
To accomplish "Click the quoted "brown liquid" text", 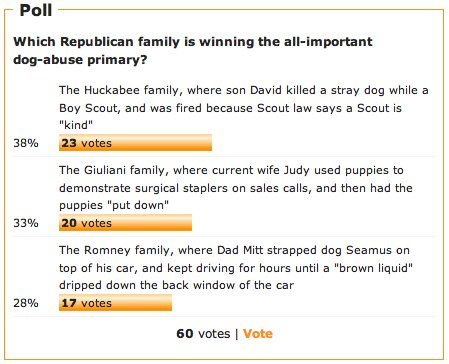I will [x=371, y=268].
